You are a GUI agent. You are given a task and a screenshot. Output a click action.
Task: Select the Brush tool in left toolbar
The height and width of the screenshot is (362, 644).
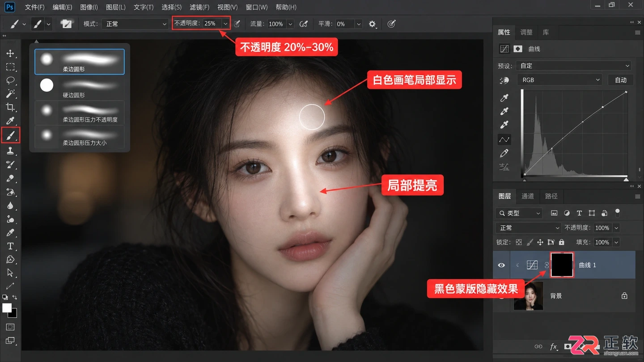point(10,135)
